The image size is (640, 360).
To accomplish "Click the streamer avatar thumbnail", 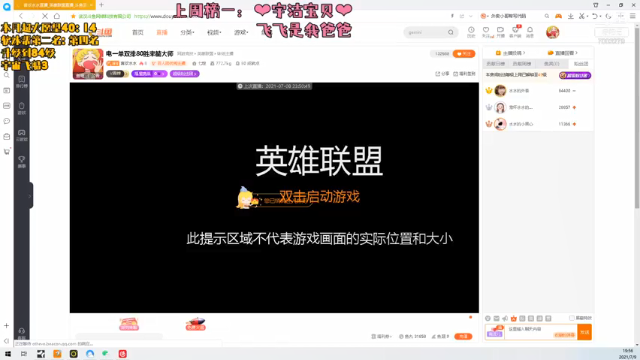I will 88,64.
